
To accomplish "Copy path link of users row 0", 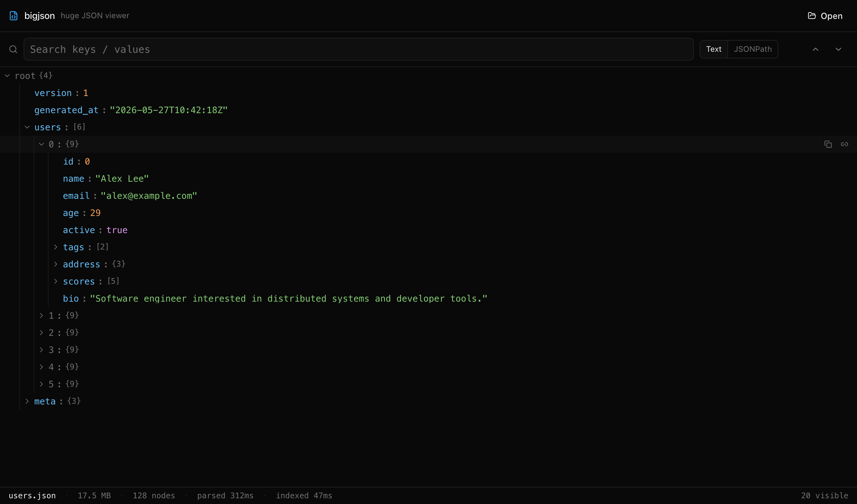I will click(845, 144).
